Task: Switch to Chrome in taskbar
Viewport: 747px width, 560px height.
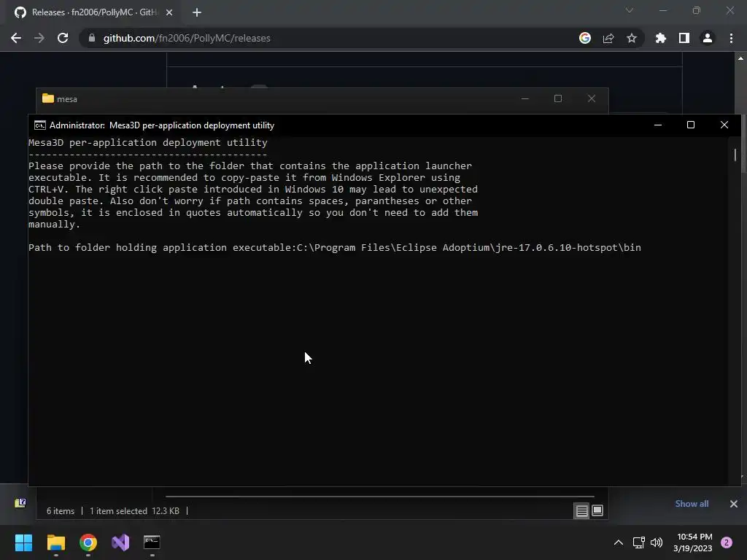Action: [88, 542]
